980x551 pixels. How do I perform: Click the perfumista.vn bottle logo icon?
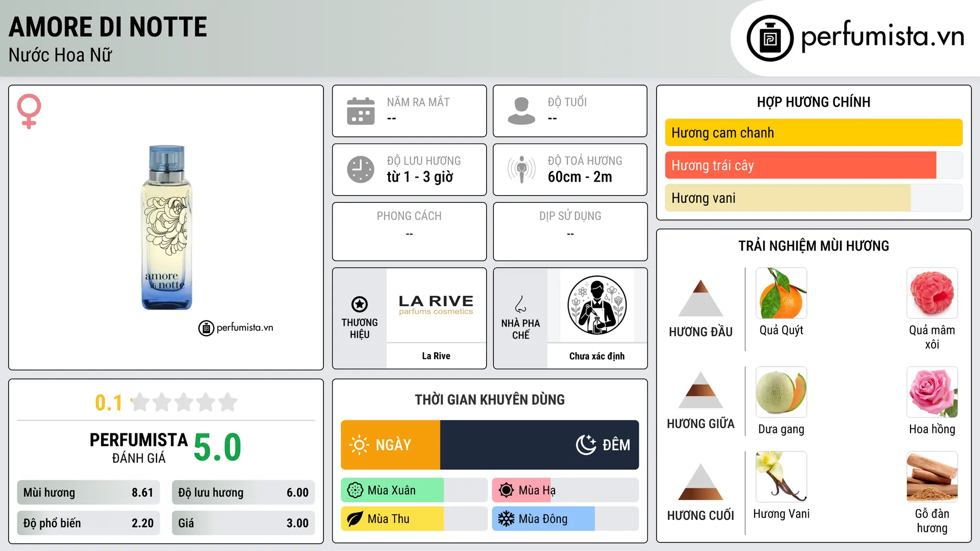(770, 38)
